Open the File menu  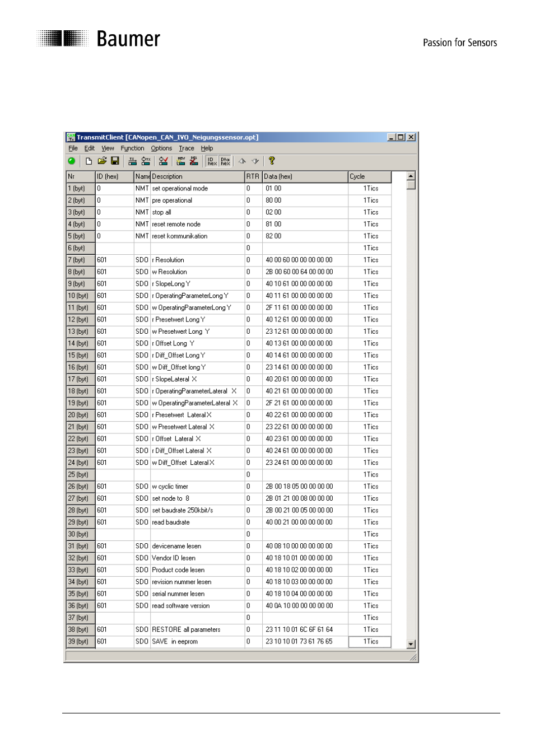[73, 148]
